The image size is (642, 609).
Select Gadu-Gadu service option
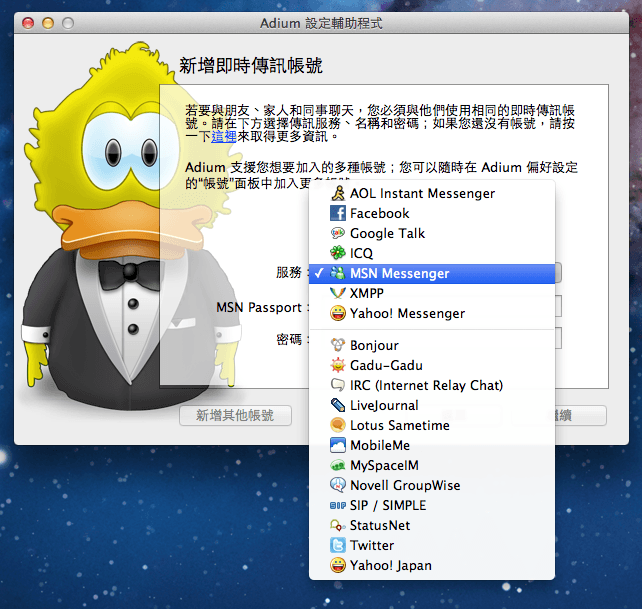pyautogui.click(x=386, y=365)
